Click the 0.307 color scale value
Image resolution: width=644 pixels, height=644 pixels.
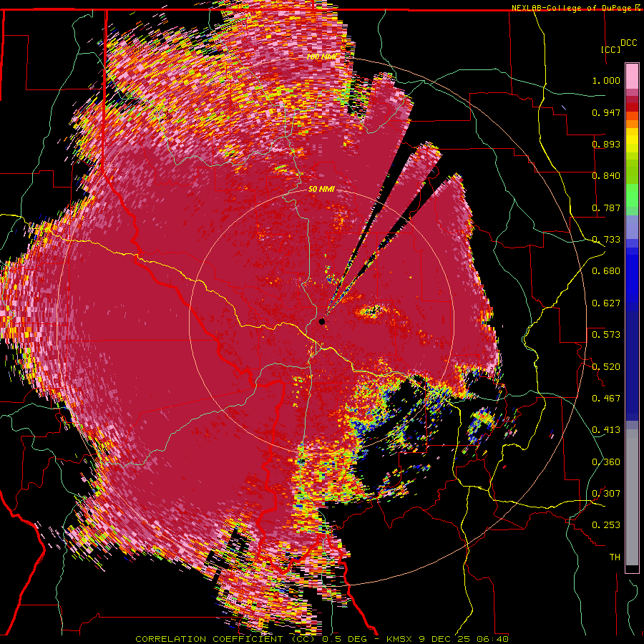(606, 494)
